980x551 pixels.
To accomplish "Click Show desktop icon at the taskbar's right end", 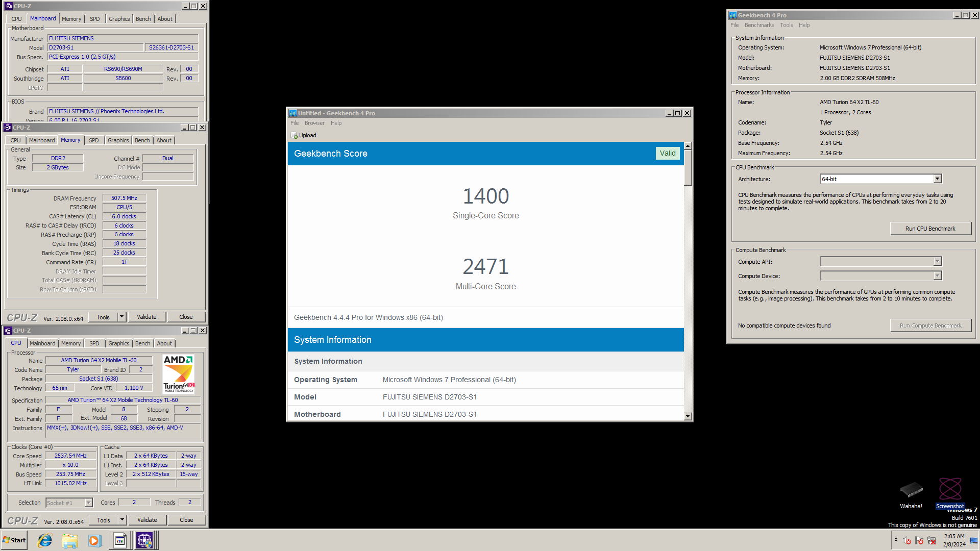I will coord(974,540).
